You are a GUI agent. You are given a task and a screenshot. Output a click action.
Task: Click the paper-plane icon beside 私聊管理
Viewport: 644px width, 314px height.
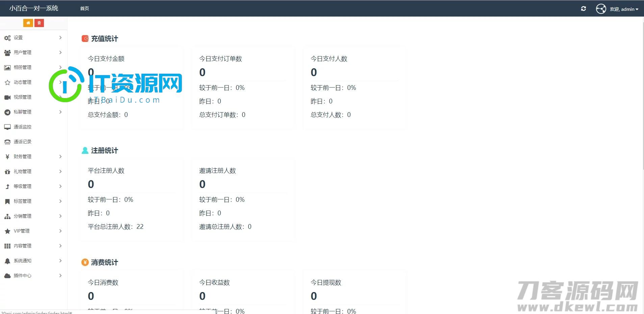click(7, 112)
